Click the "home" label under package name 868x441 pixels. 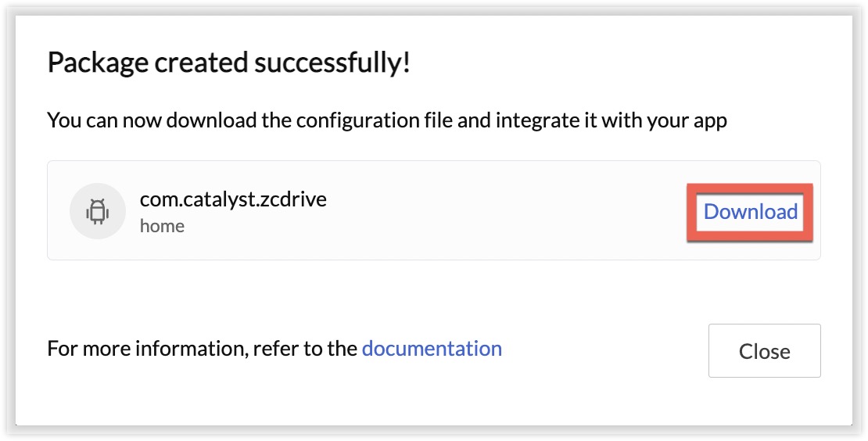tap(162, 226)
